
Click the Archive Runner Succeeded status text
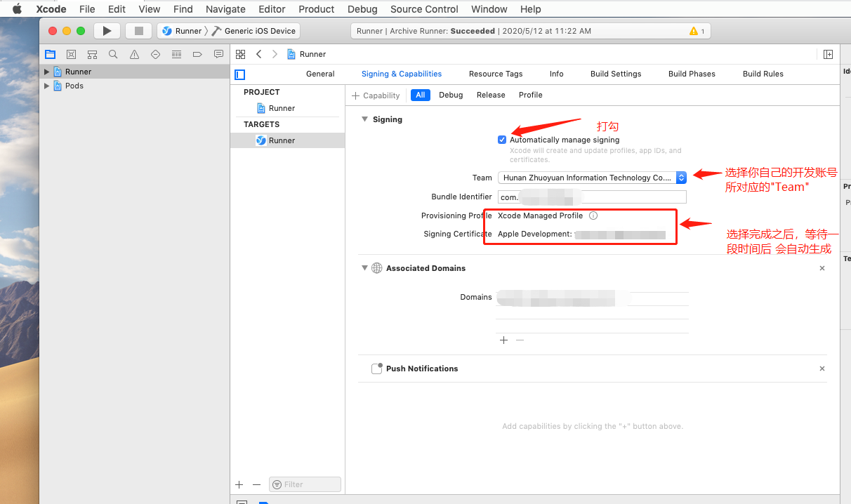474,31
